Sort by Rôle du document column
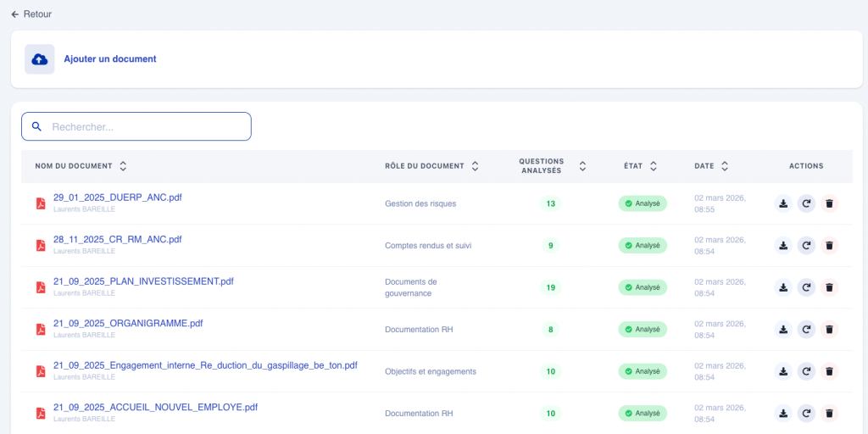 [475, 166]
